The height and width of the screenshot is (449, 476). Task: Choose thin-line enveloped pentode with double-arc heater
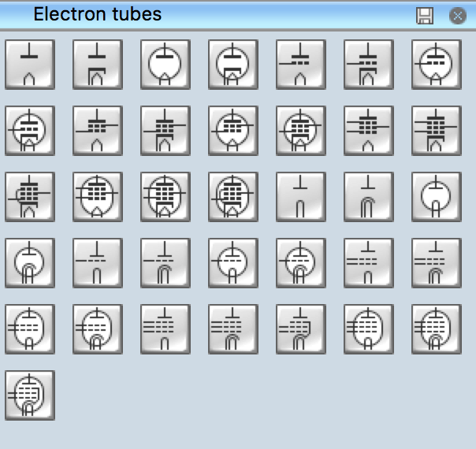[x=437, y=328]
